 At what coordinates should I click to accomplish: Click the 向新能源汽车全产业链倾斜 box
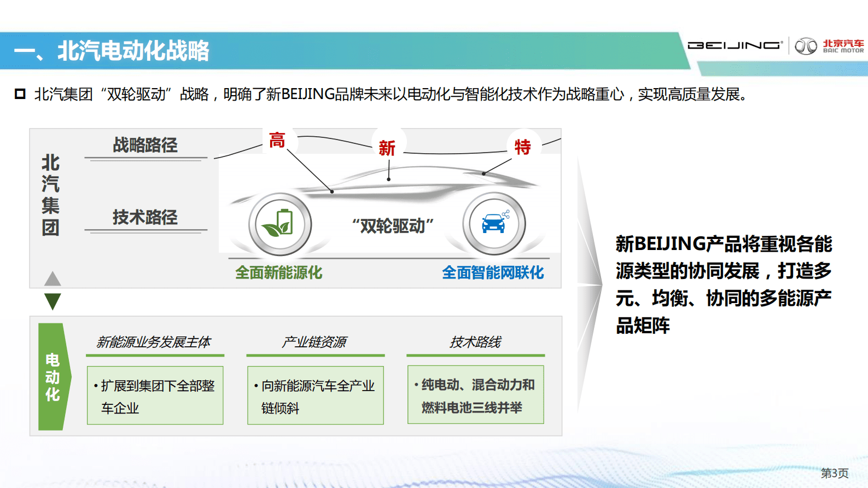click(316, 396)
